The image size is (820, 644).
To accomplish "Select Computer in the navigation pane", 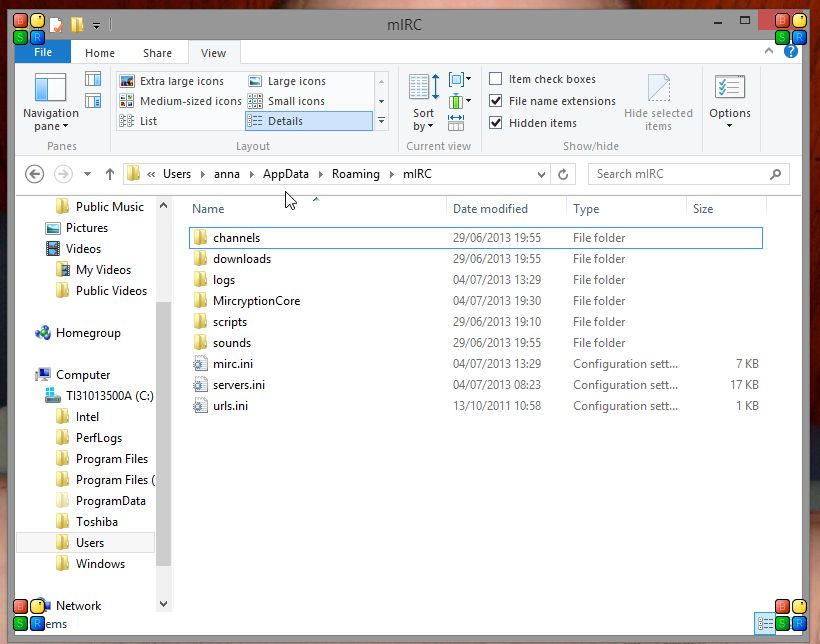I will (x=72, y=375).
